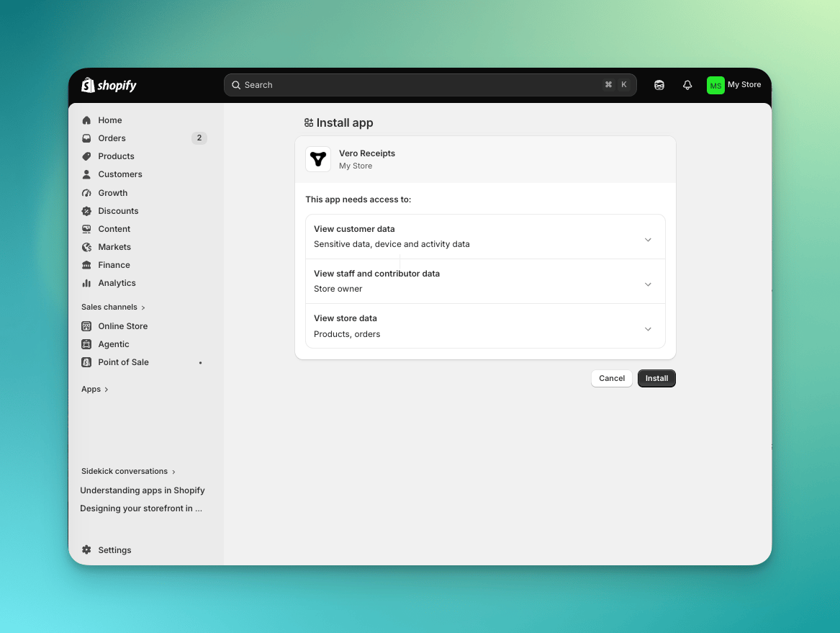Expand Sidekick conversations section
840x633 pixels.
coord(129,471)
